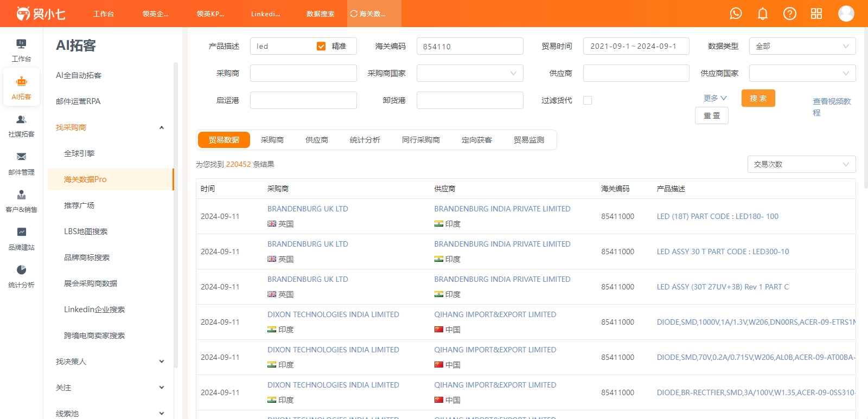
Task: Open LBS地图搜索 in the side menu
Action: 86,231
